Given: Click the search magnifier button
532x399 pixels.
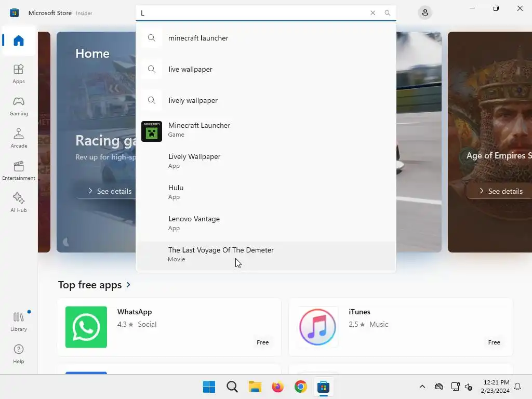Looking at the screenshot, I should click(387, 13).
